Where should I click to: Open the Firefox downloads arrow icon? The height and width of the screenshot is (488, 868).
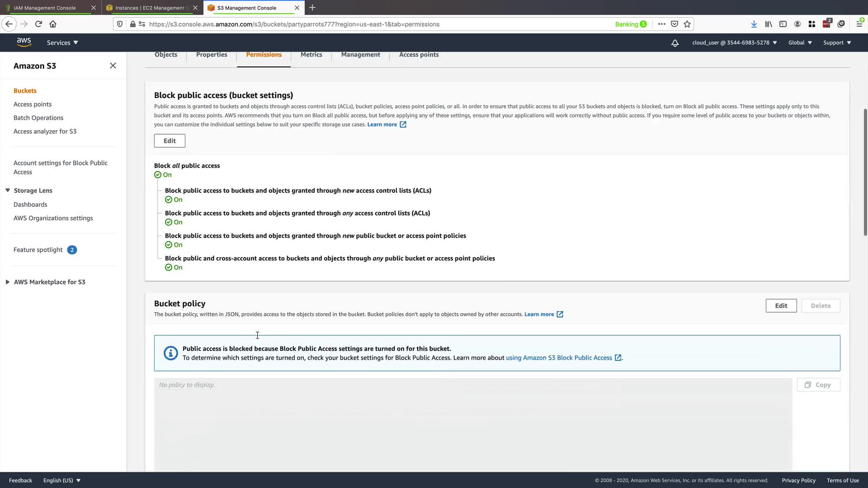[x=754, y=24]
